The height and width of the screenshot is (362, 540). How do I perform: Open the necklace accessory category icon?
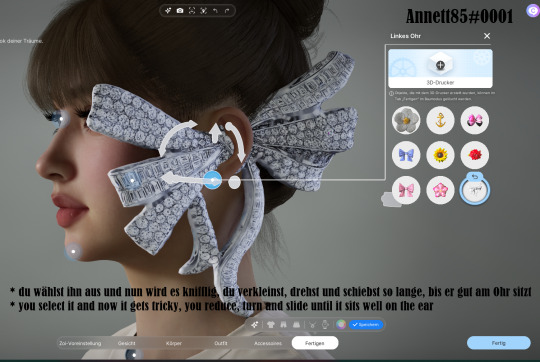[312, 325]
